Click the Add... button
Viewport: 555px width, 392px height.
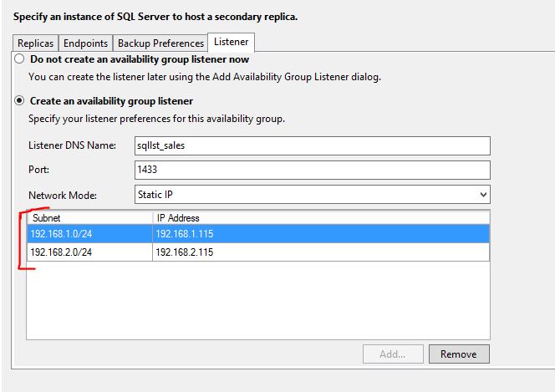pyautogui.click(x=393, y=354)
